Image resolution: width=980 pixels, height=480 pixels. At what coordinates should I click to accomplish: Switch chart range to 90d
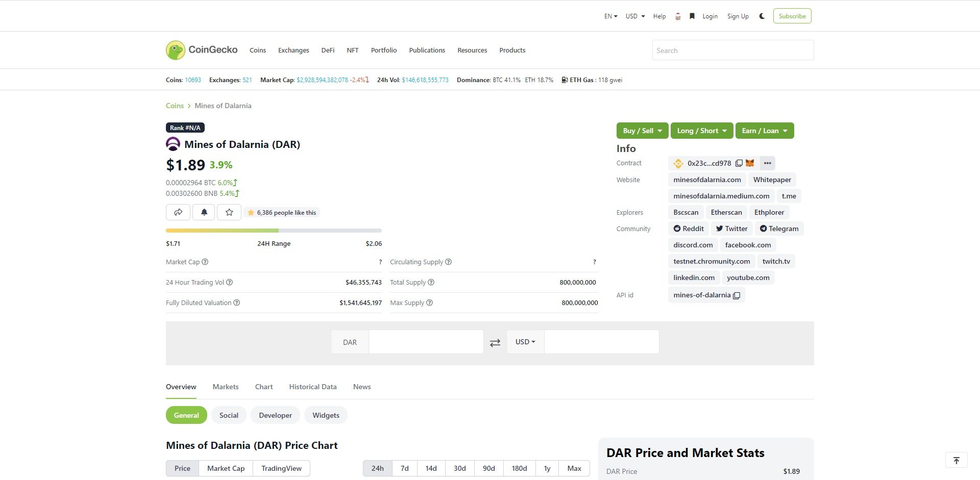pyautogui.click(x=488, y=468)
